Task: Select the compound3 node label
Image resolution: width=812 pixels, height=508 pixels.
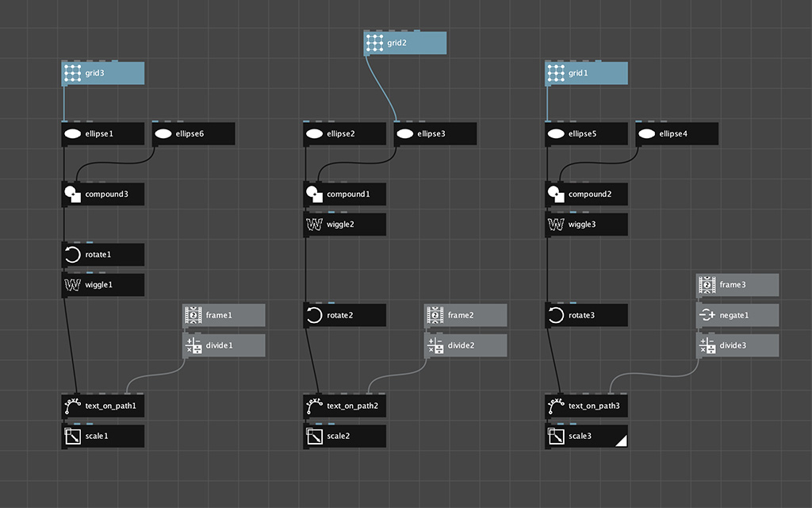Action: pyautogui.click(x=107, y=194)
